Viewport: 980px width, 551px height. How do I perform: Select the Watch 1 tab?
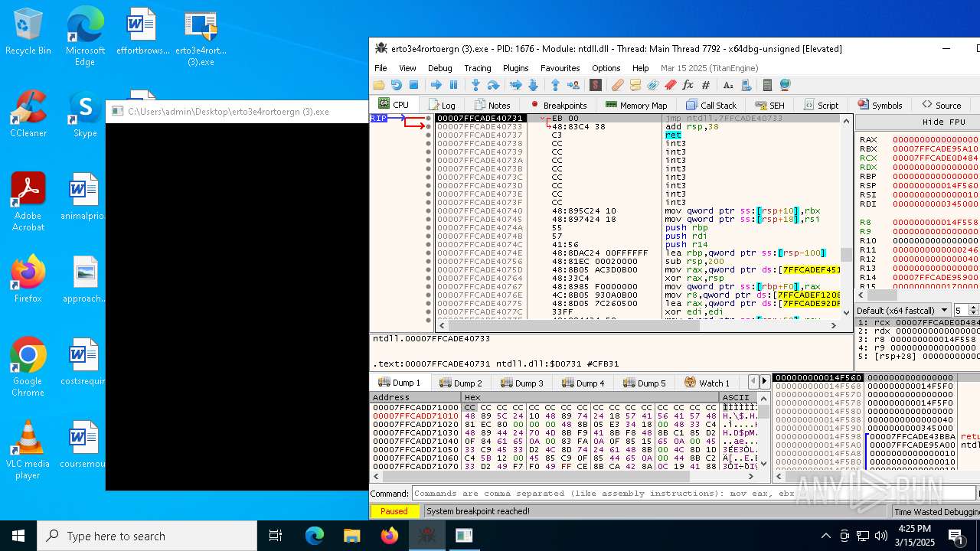(707, 383)
